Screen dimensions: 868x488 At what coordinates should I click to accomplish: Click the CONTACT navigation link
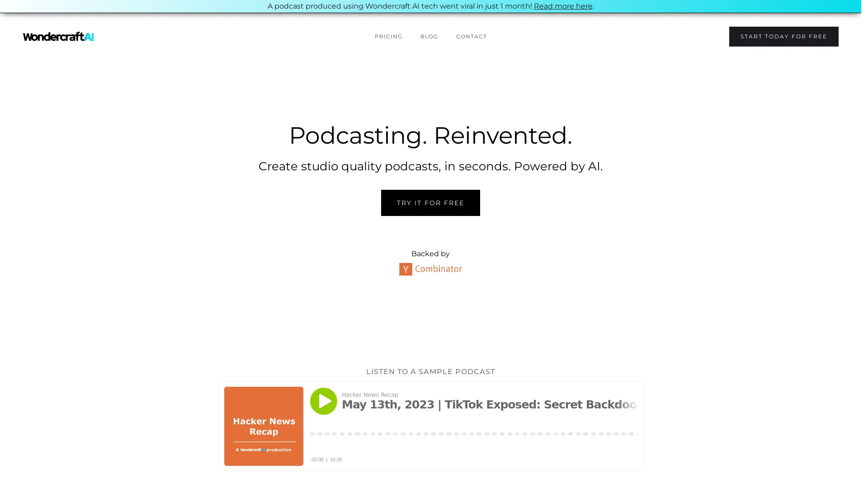pos(471,36)
